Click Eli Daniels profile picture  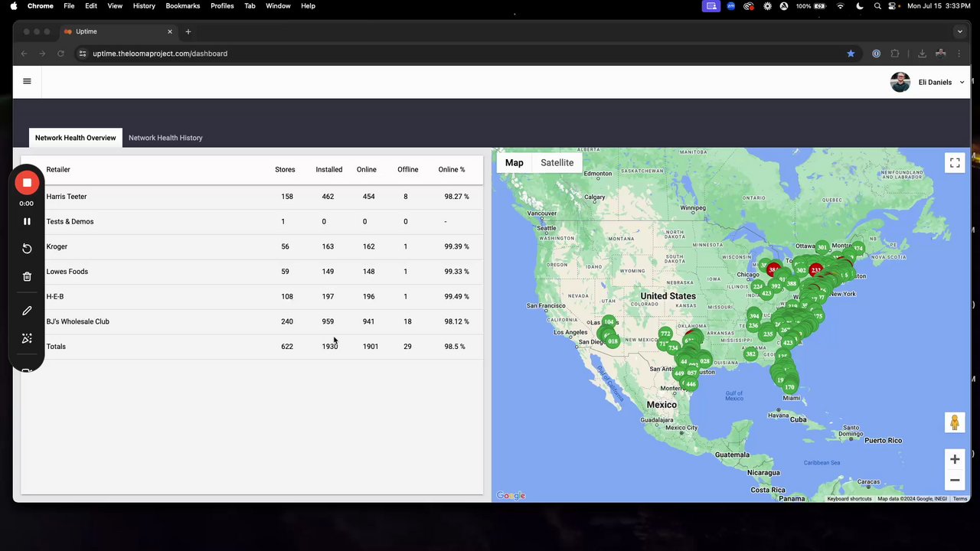(x=900, y=82)
